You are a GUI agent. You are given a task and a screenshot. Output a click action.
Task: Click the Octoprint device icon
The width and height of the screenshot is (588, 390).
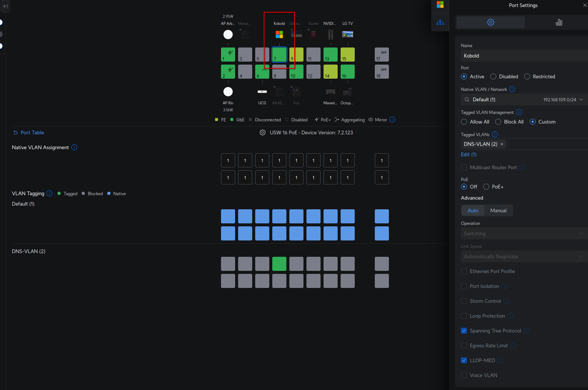tap(348, 92)
